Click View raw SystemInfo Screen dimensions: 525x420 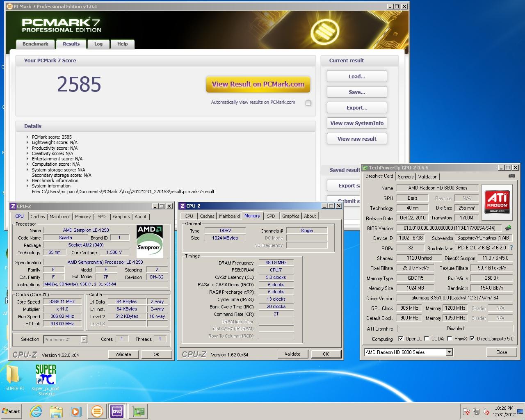[x=357, y=123]
